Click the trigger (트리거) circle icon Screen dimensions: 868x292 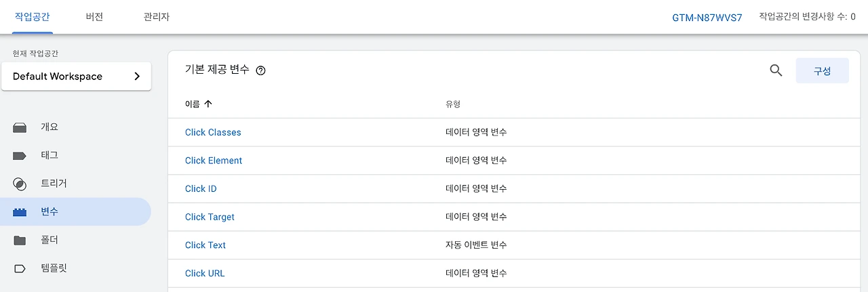(20, 184)
